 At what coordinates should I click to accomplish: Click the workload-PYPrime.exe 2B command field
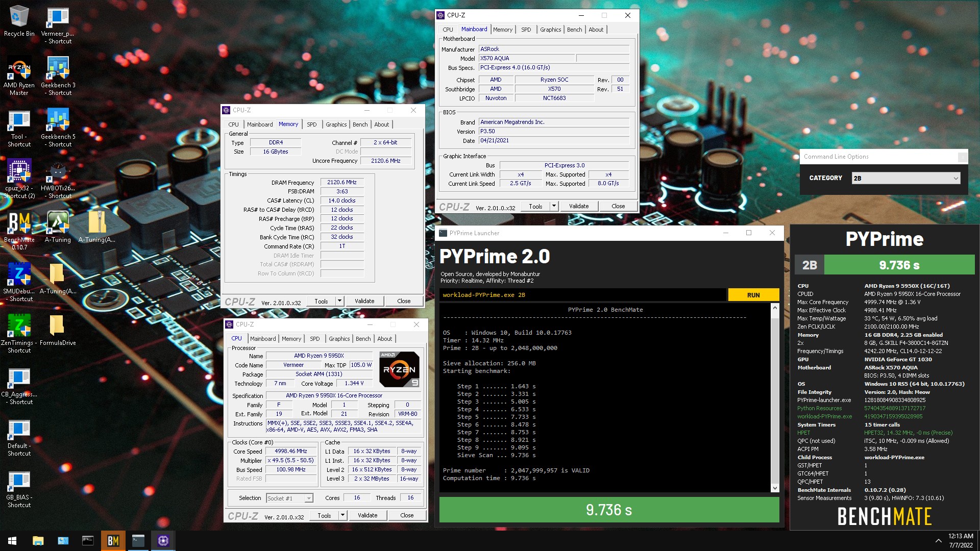pos(583,295)
